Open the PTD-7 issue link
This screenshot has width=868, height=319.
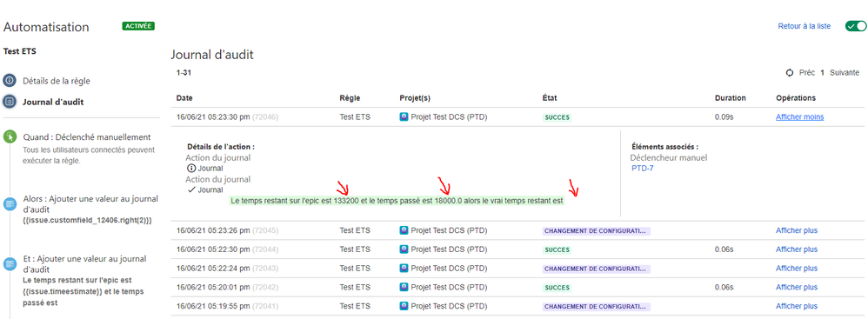642,168
